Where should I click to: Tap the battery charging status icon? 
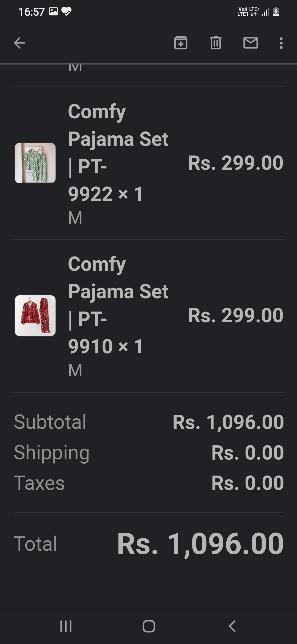pos(276,12)
